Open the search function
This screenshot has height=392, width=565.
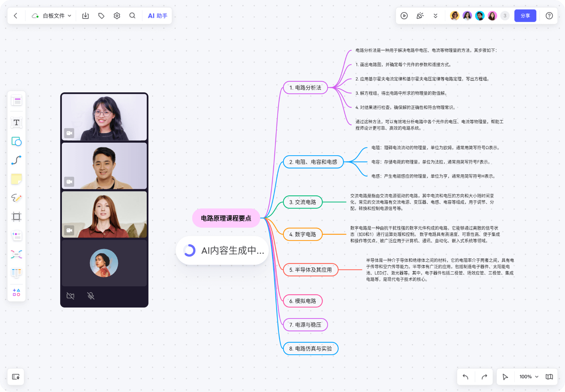(x=133, y=15)
